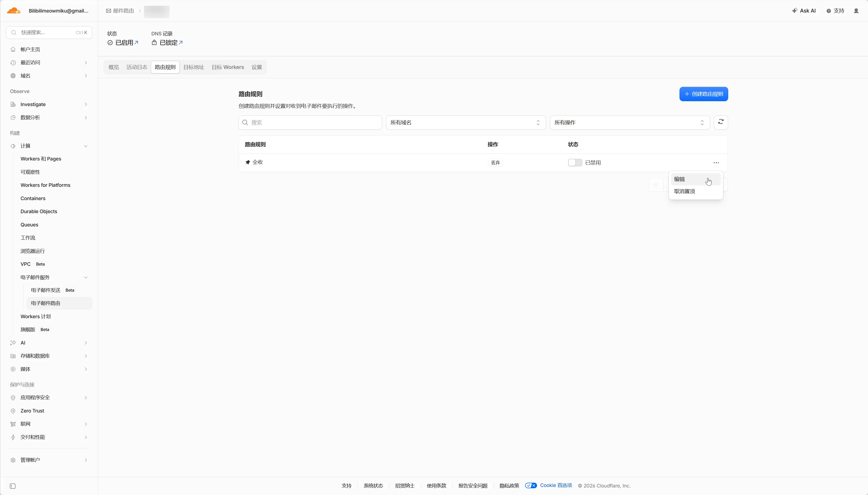Image resolution: width=868 pixels, height=495 pixels.
Task: Collapse the sidebar with the panel icon
Action: pos(13,486)
